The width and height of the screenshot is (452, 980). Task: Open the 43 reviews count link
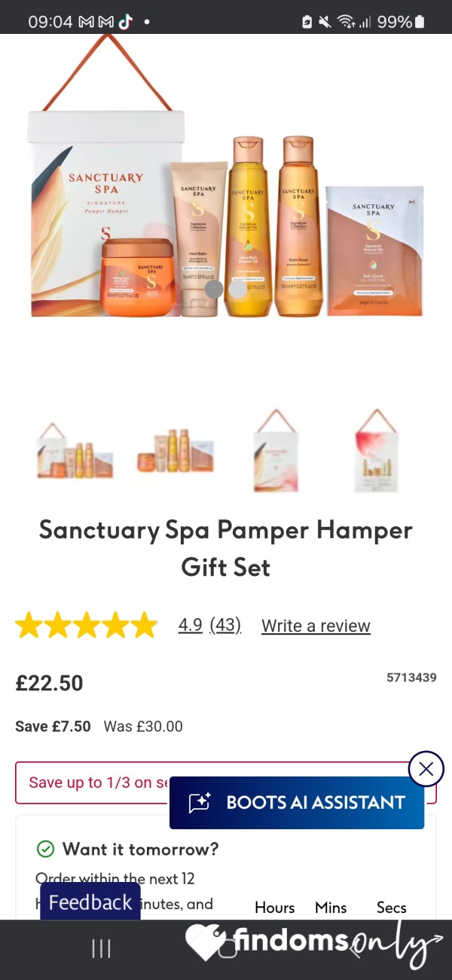pos(225,625)
